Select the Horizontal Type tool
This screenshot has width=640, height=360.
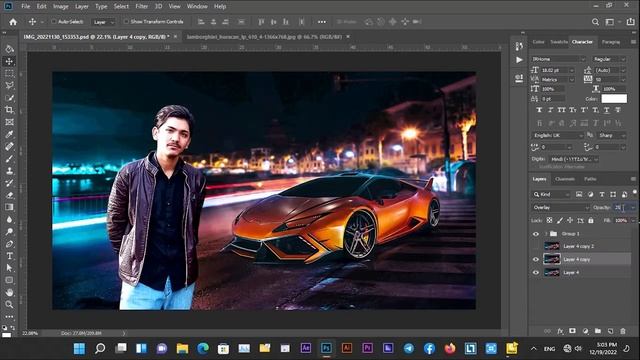coord(9,256)
